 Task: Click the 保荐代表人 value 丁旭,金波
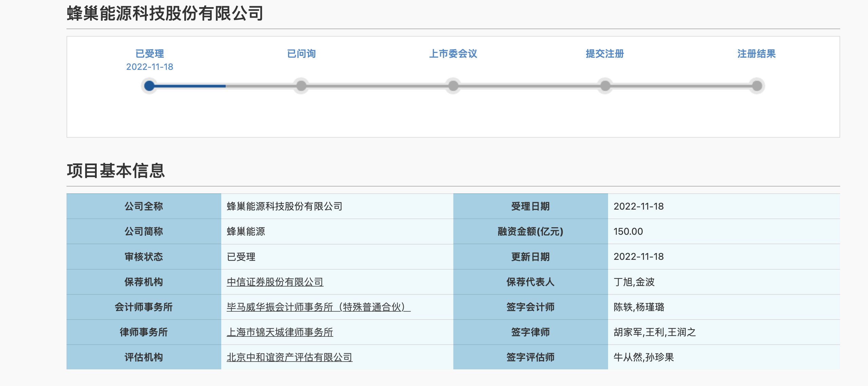[634, 282]
